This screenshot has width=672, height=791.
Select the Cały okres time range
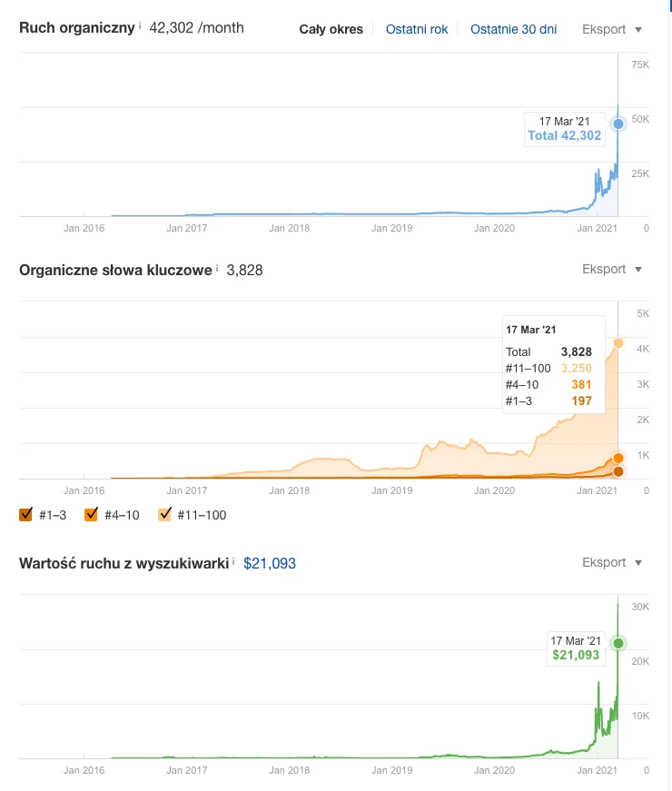pos(331,29)
